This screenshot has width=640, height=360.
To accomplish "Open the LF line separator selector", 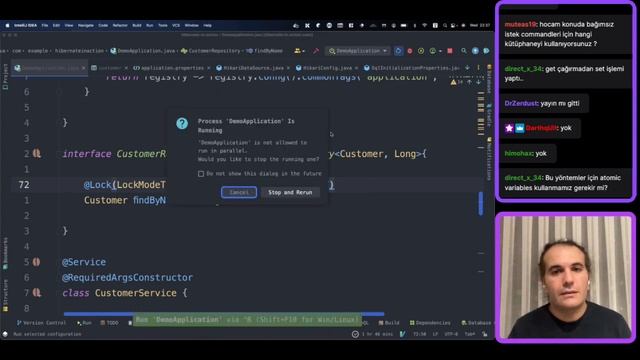I will point(435,334).
